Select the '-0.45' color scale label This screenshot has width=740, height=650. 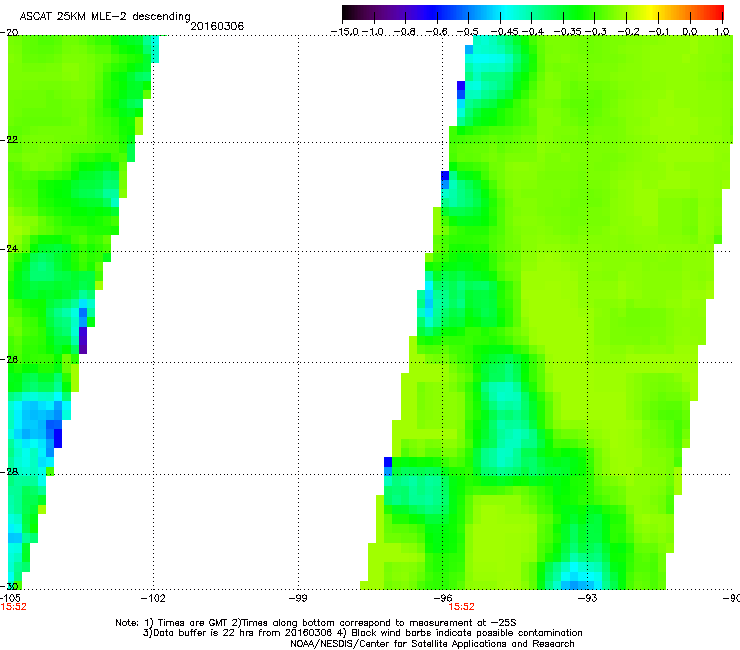(x=504, y=32)
